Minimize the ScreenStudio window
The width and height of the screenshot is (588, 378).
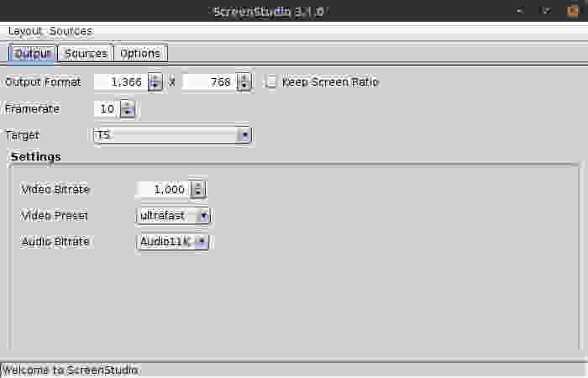tap(520, 11)
